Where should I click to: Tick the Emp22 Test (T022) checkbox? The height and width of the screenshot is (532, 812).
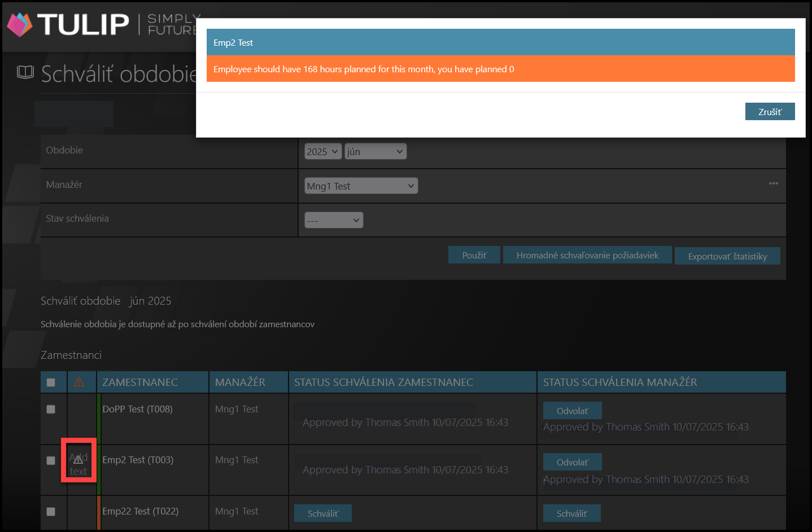pos(51,512)
